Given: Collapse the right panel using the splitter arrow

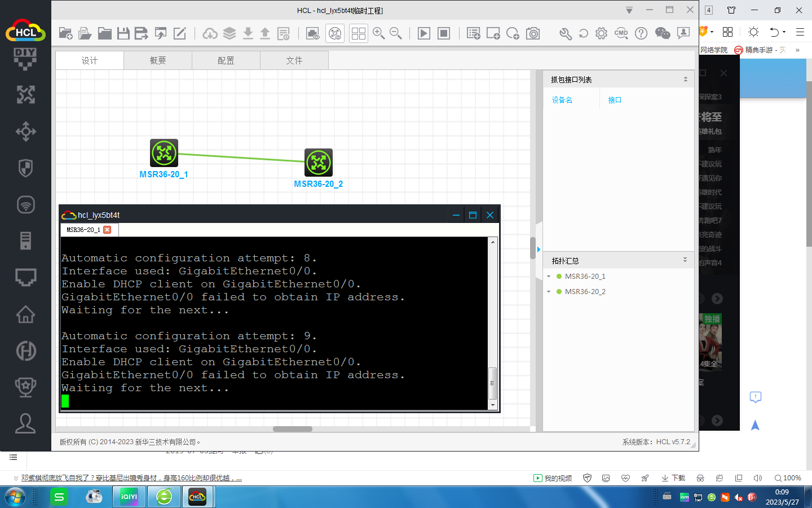Looking at the screenshot, I should tap(539, 249).
